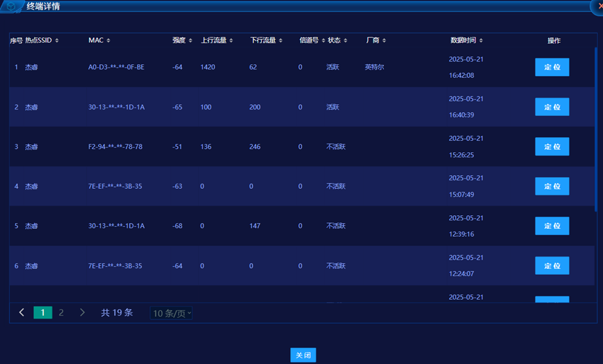Sort by 信道号 column arrows
603x364 pixels.
point(323,41)
